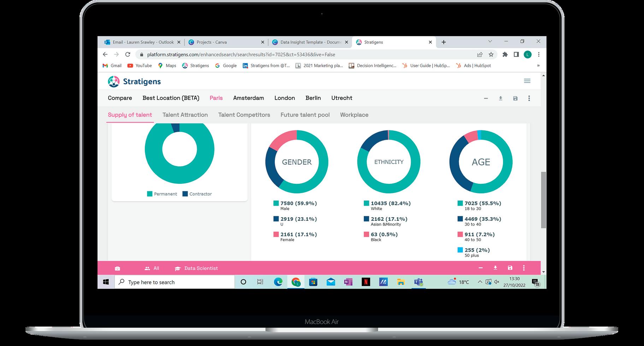Click the pink Female gender swatch

click(276, 234)
